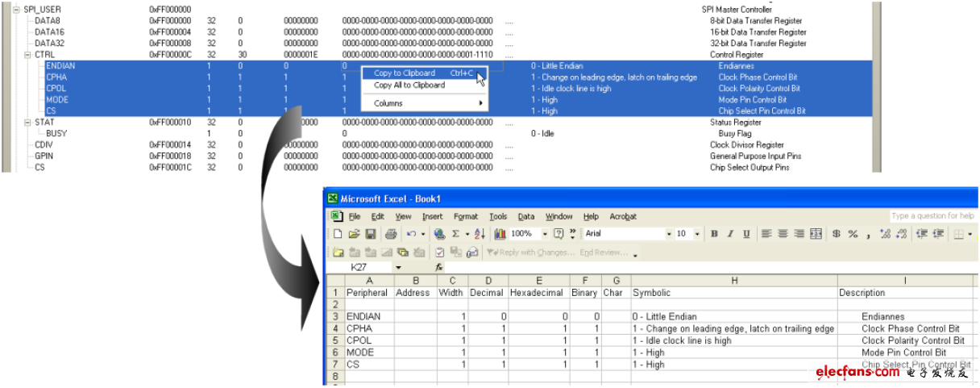Open the Chart Wizard icon
980x388 pixels.
(500, 234)
